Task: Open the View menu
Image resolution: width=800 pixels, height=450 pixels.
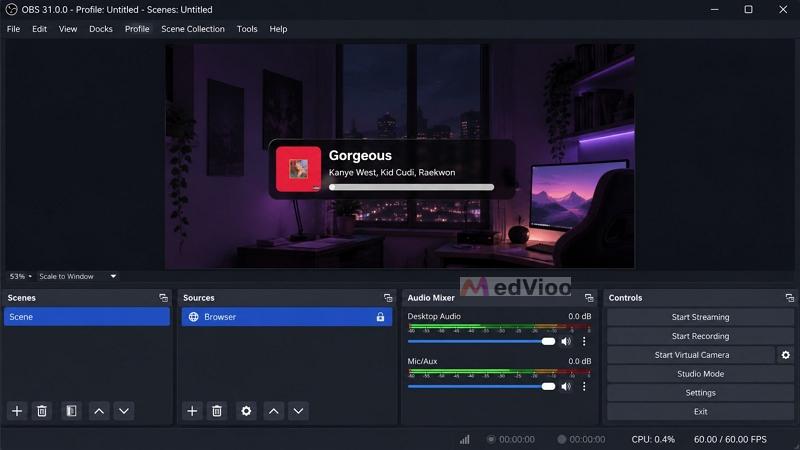Action: [x=68, y=29]
